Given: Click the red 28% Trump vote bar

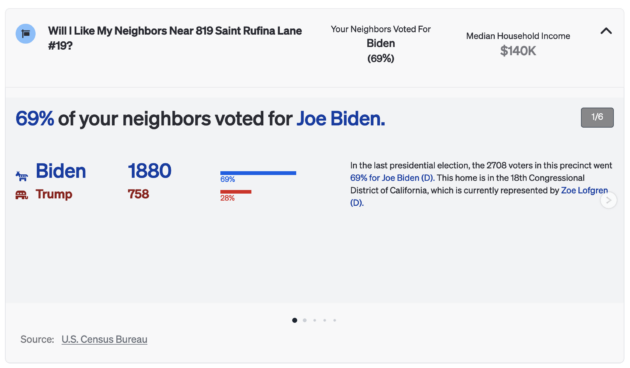Looking at the screenshot, I should click(x=235, y=192).
